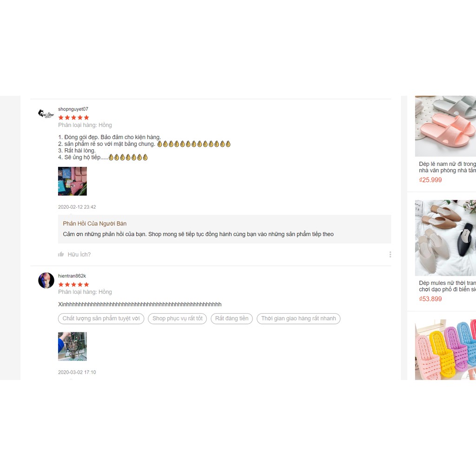Open 'Dép mules nữ thời trang' product title
Viewport: 476px width, 476px height.
[x=447, y=286]
